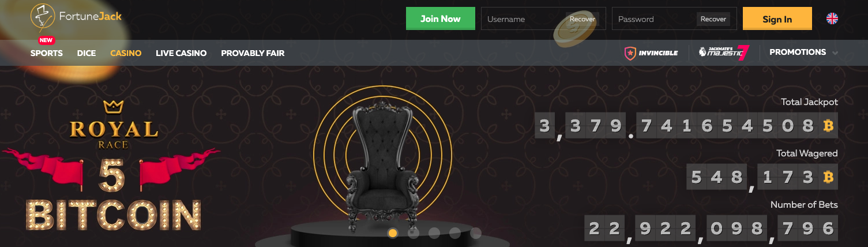The width and height of the screenshot is (868, 247).
Task: Expand the Promotions dropdown arrow
Action: 835,53
